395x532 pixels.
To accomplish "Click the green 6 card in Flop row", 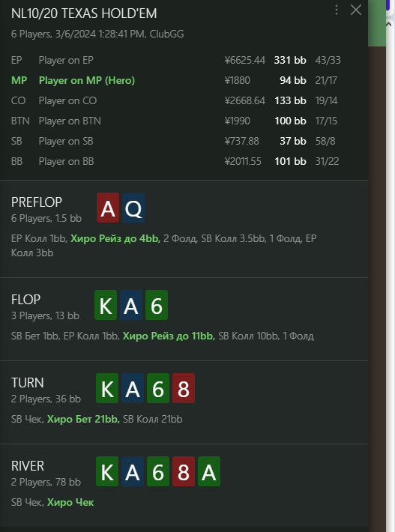I will click(157, 305).
